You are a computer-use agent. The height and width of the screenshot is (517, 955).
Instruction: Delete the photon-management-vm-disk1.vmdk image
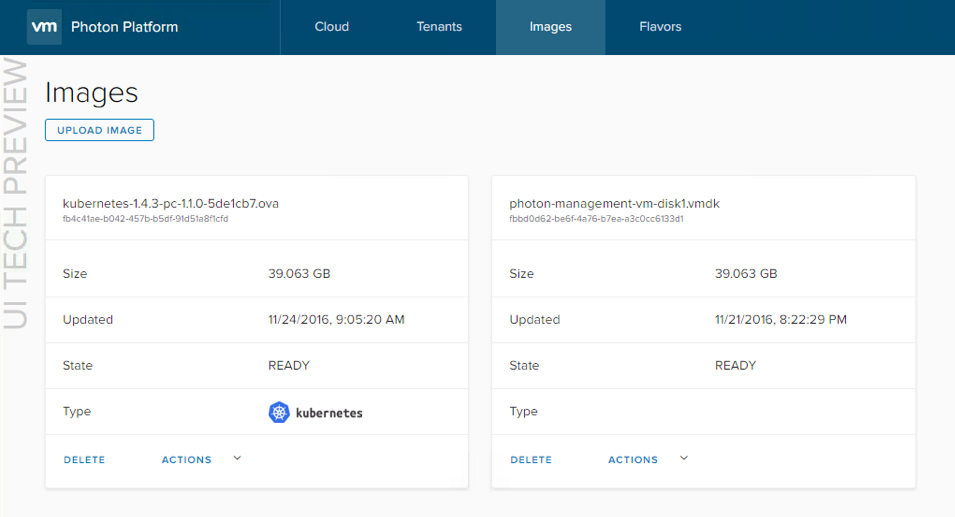[531, 460]
